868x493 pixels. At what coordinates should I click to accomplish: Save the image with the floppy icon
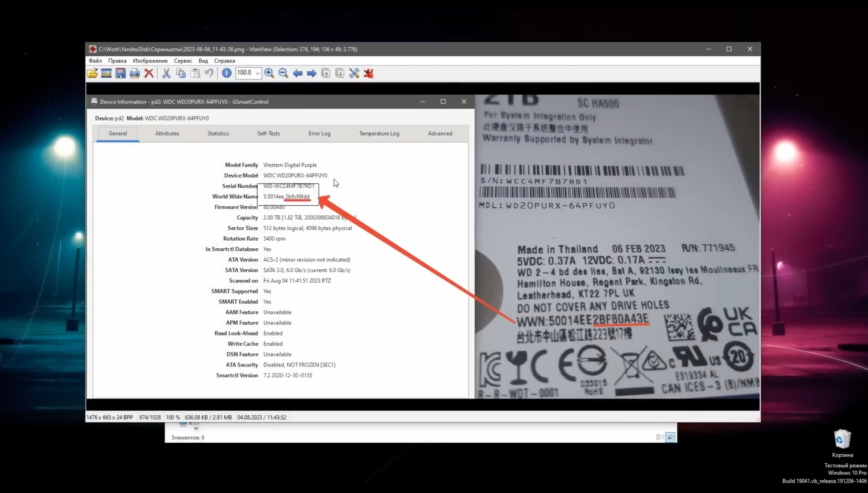coord(120,73)
